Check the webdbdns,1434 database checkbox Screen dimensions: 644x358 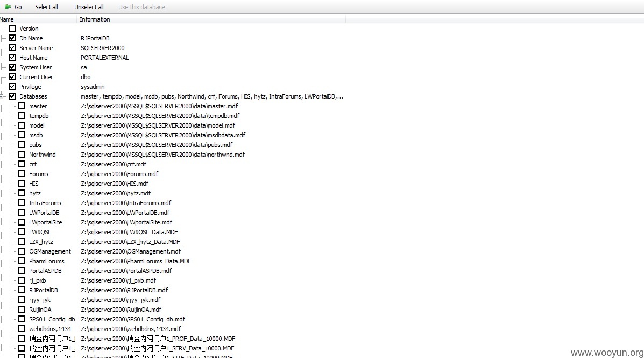point(22,329)
